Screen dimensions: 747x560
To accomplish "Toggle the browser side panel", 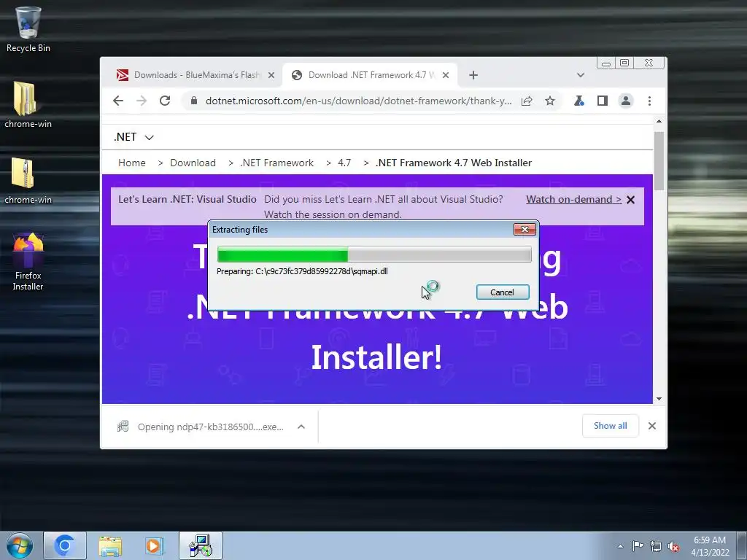I will (x=602, y=101).
